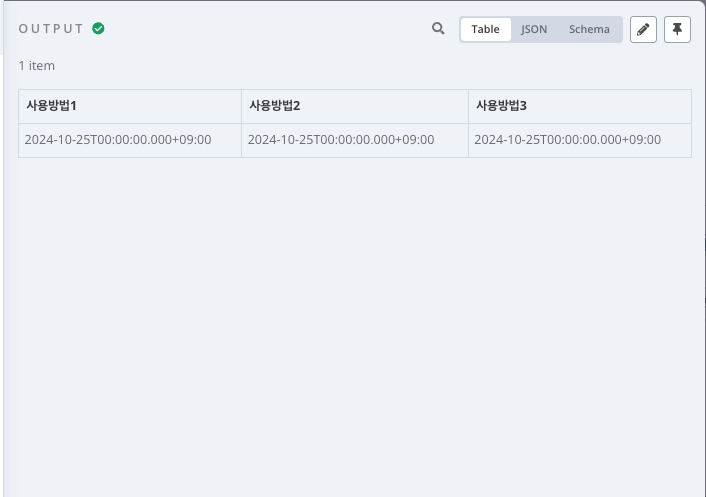Screen dimensions: 706x497
Task: Select the date value under 사용방법2
Action: tap(341, 140)
